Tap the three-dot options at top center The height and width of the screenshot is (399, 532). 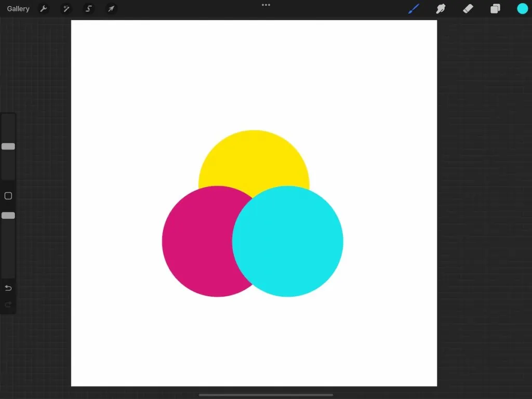266,5
